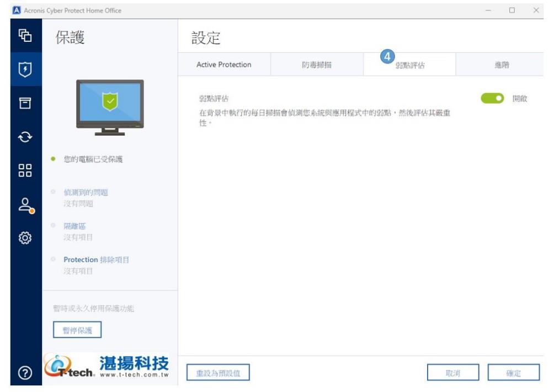Turn off the 弱點評估 toggle
The width and height of the screenshot is (554, 392).
point(492,98)
